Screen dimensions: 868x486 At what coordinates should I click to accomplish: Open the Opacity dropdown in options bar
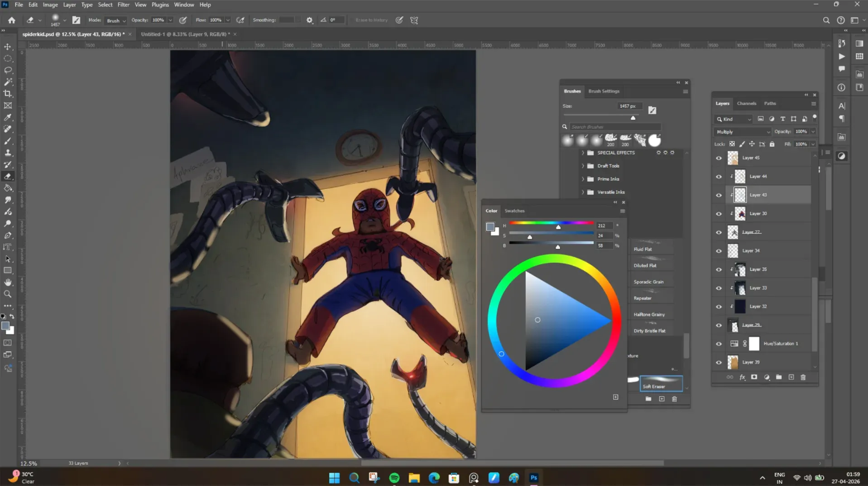pos(170,20)
